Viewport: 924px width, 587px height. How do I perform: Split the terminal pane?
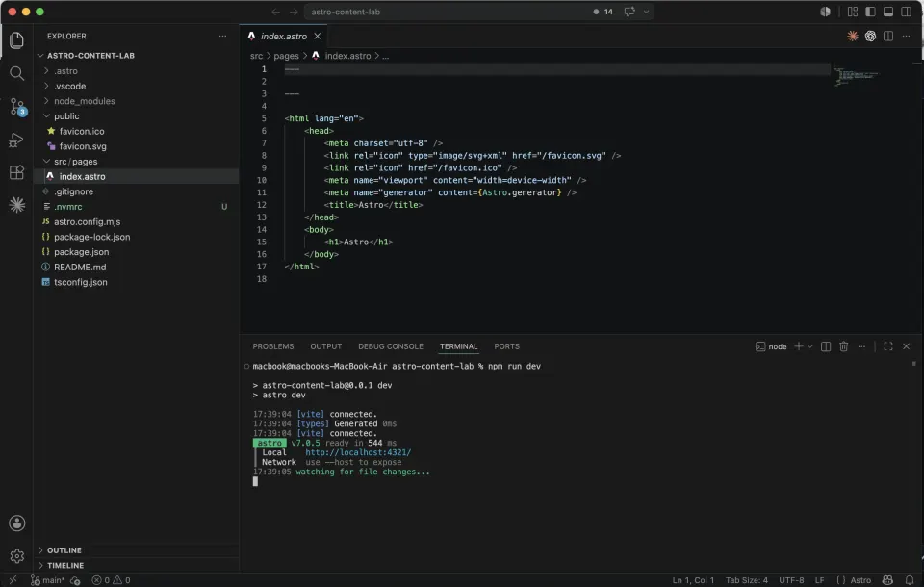click(826, 346)
